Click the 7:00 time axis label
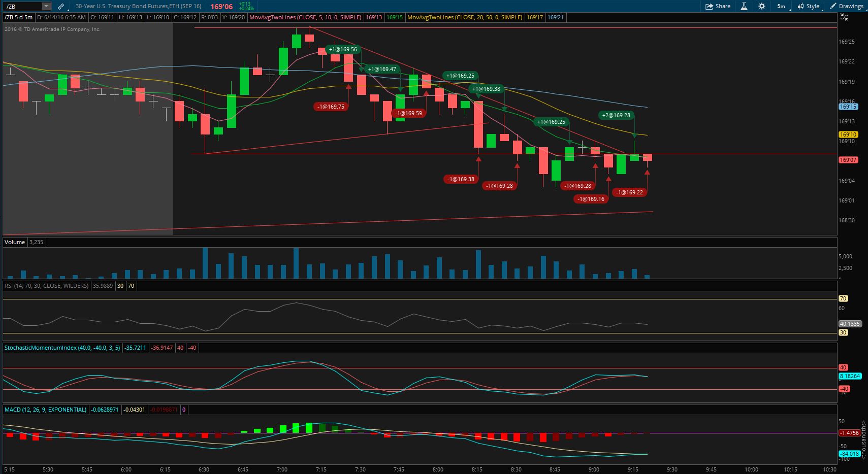The height and width of the screenshot is (474, 868). (x=282, y=469)
